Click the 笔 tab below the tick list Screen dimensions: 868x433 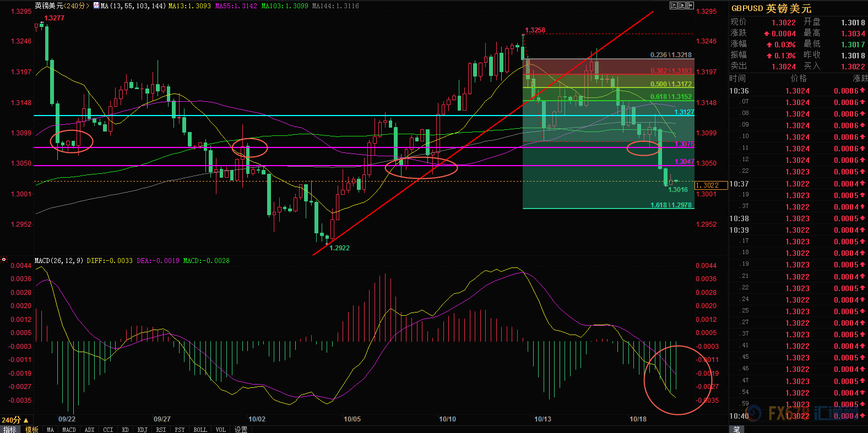click(x=737, y=430)
